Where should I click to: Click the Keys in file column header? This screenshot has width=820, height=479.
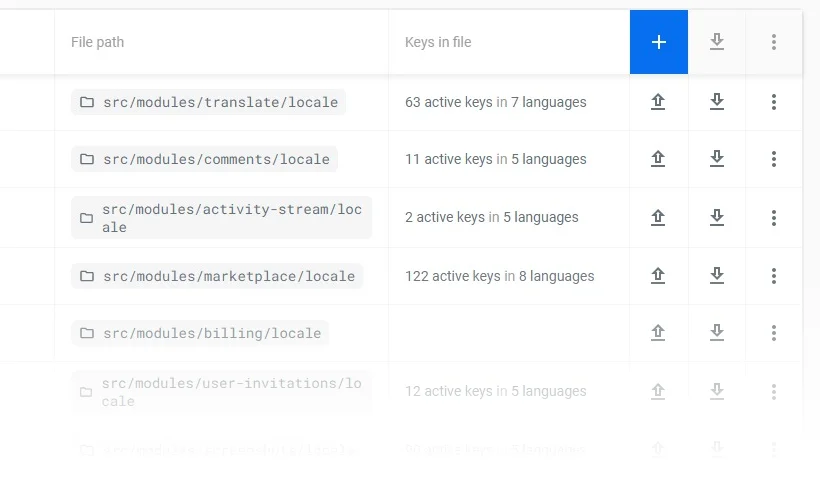[x=438, y=42]
